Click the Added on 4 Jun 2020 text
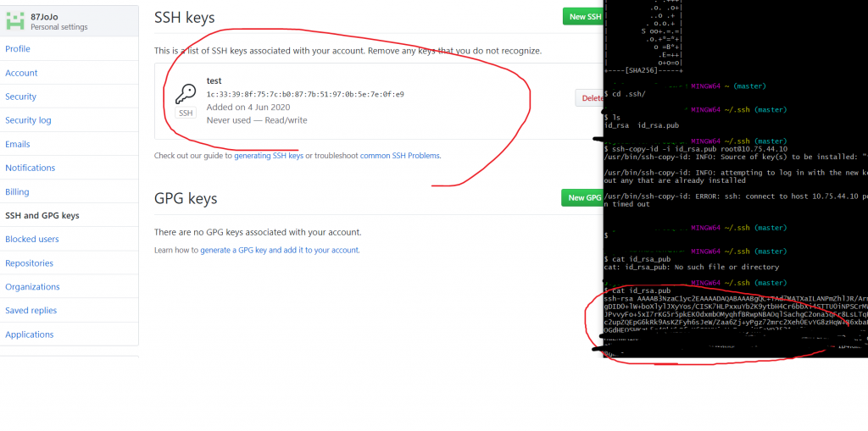The height and width of the screenshot is (431, 868). (248, 107)
